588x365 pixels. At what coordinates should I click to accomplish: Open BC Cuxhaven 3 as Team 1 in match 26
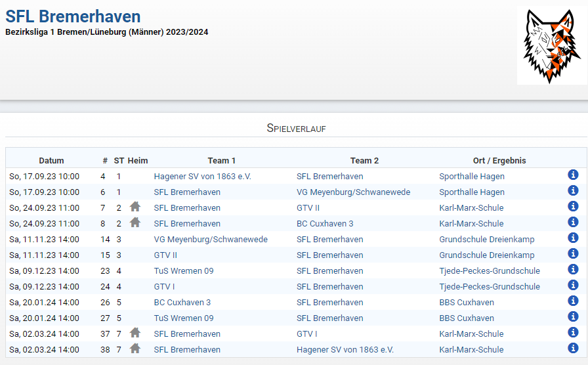click(x=182, y=303)
